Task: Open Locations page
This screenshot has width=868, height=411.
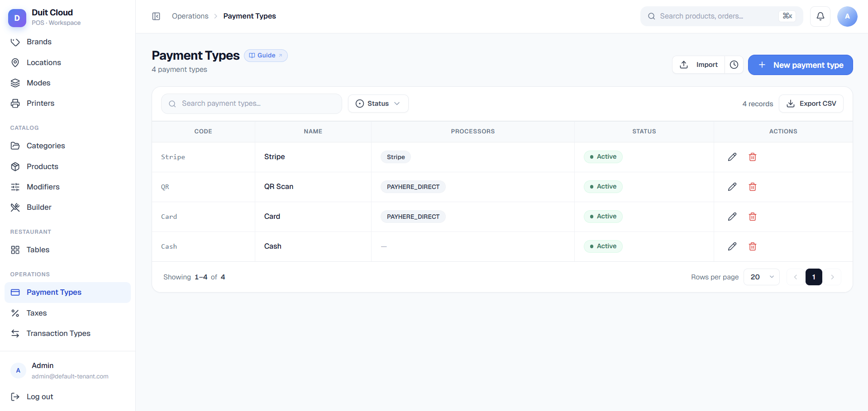Action: [x=67, y=62]
